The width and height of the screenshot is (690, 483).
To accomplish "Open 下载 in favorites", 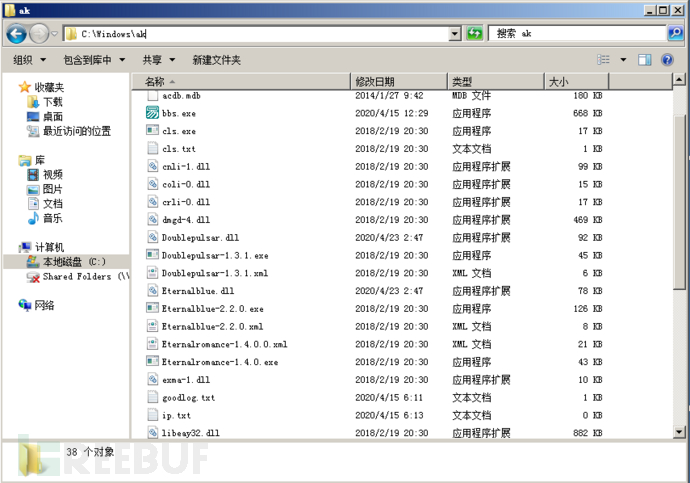I will [x=53, y=102].
